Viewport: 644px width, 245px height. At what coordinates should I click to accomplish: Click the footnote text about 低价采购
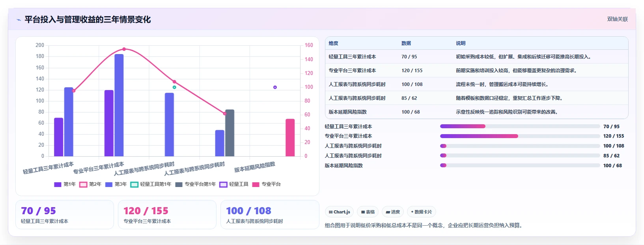pyautogui.click(x=424, y=226)
